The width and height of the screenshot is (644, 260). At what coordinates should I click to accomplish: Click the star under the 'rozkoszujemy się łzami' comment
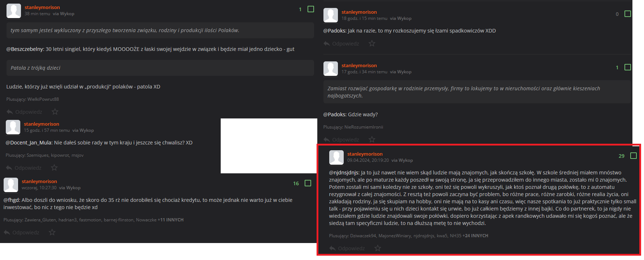[x=372, y=43]
